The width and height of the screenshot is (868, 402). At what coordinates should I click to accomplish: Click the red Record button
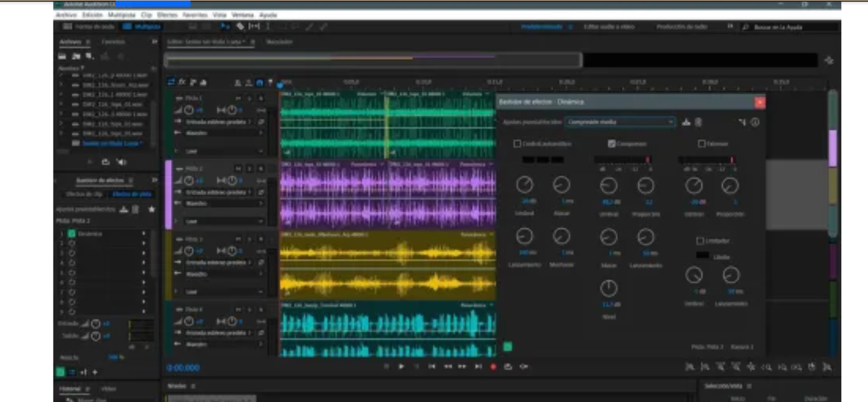(x=493, y=366)
